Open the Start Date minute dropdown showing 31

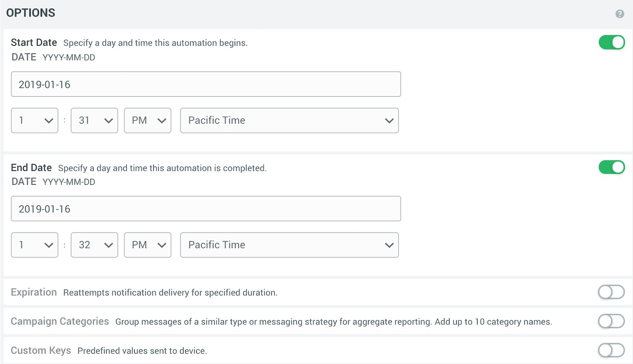click(94, 120)
